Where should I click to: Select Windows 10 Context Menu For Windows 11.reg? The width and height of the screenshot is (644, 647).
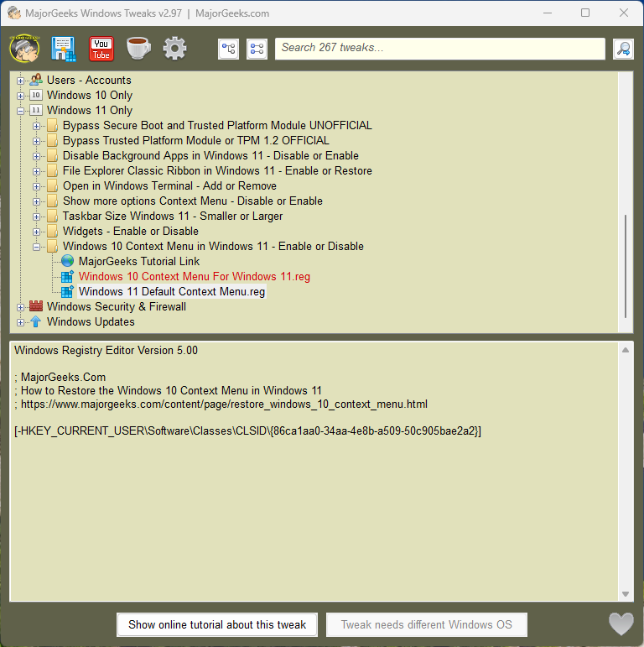(x=195, y=276)
